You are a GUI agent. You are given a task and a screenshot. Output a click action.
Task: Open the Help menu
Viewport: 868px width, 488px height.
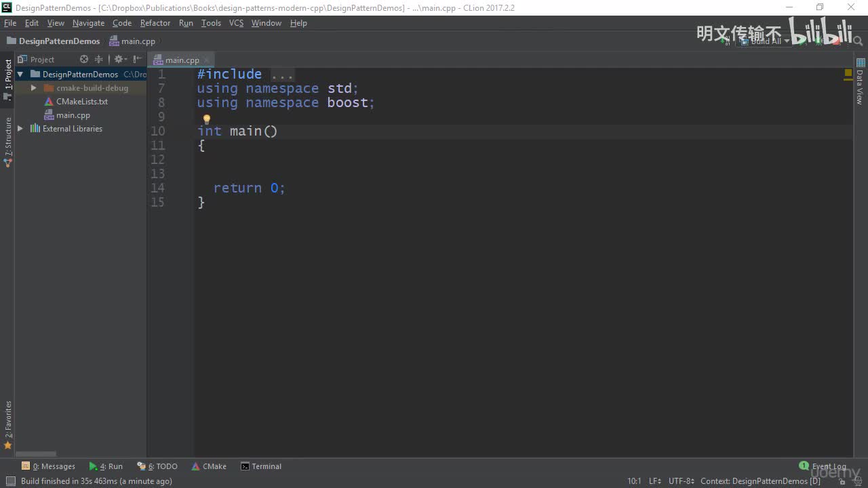[298, 23]
